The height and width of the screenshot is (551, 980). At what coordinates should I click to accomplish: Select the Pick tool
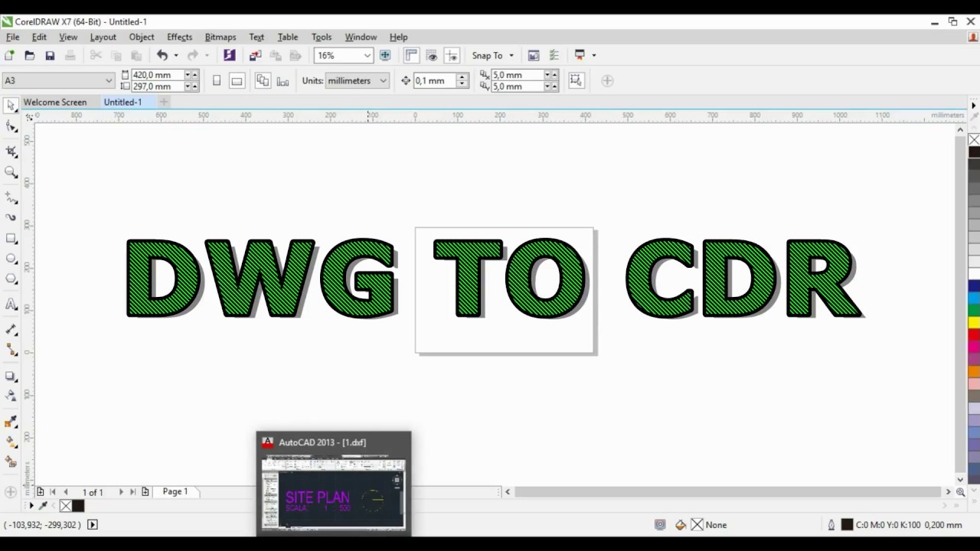point(11,105)
